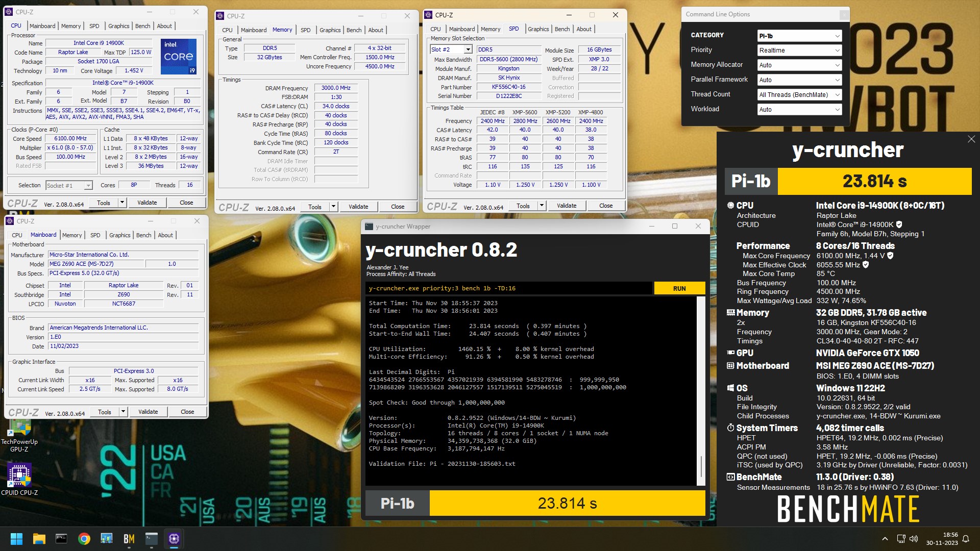Click the taskbar clock showing 18:56
This screenshot has width=980, height=551.
(x=942, y=539)
